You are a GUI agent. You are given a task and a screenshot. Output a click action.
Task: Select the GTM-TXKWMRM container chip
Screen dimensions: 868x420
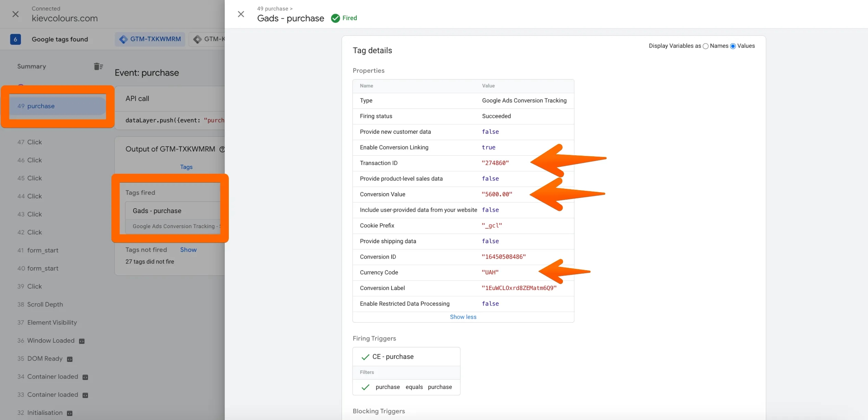pos(150,39)
